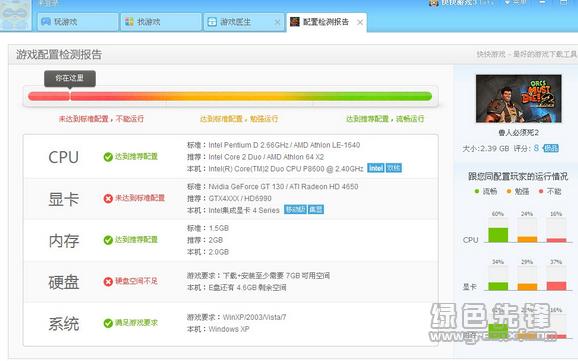578x361 pixels.
Task: Click the 满足游戏要求 status text
Action: click(136, 323)
